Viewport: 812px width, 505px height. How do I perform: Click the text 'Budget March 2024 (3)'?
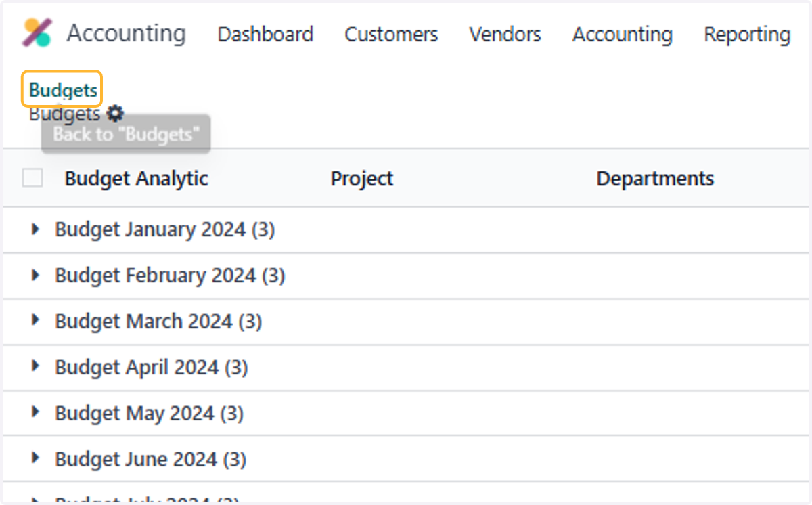[158, 321]
